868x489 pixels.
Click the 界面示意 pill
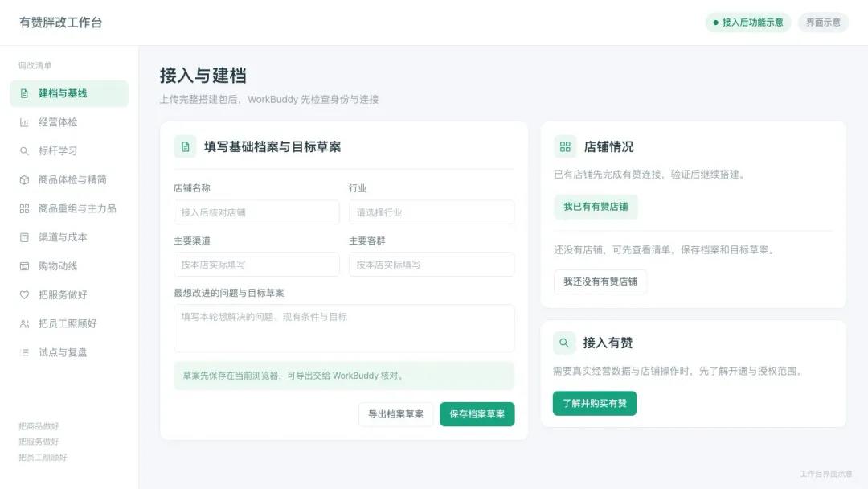823,23
